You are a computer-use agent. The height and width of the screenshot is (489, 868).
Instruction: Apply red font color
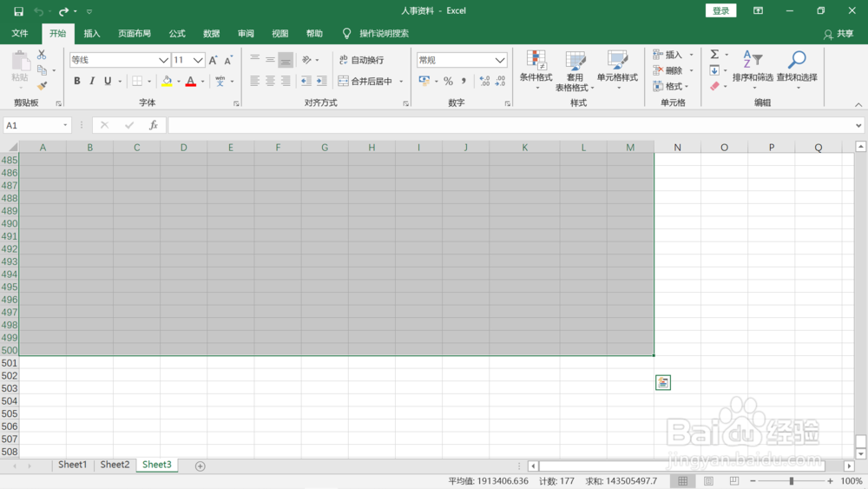191,82
